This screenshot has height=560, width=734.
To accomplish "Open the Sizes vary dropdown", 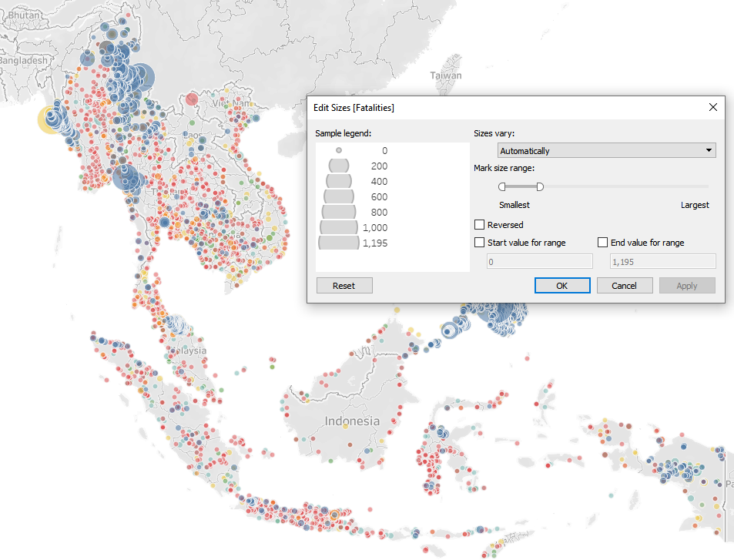I will point(607,151).
